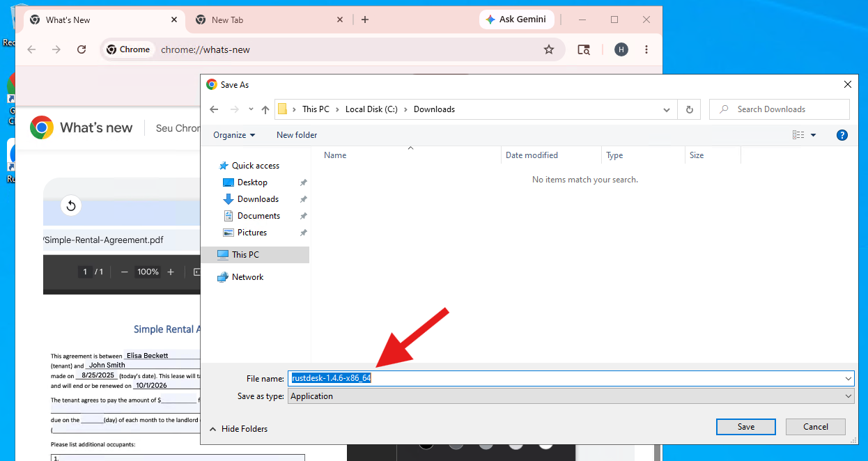Open File name history dropdown
The width and height of the screenshot is (868, 461).
[x=848, y=379]
